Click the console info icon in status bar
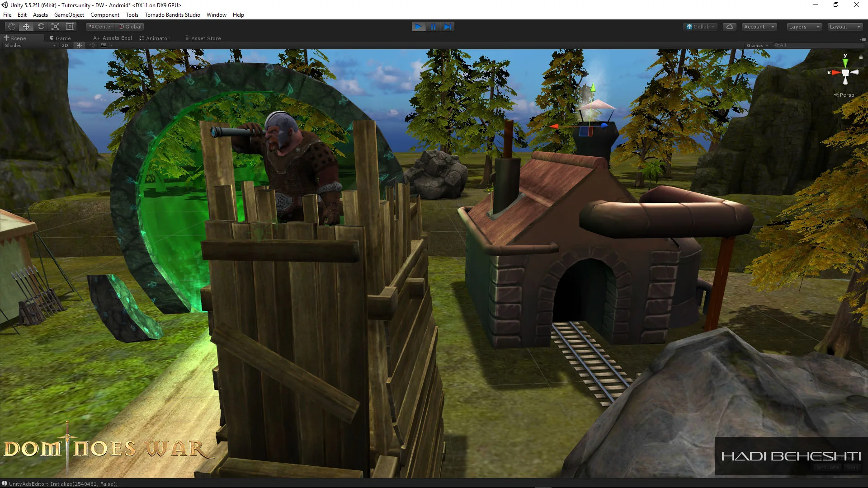This screenshot has width=868, height=488. coord(5,483)
